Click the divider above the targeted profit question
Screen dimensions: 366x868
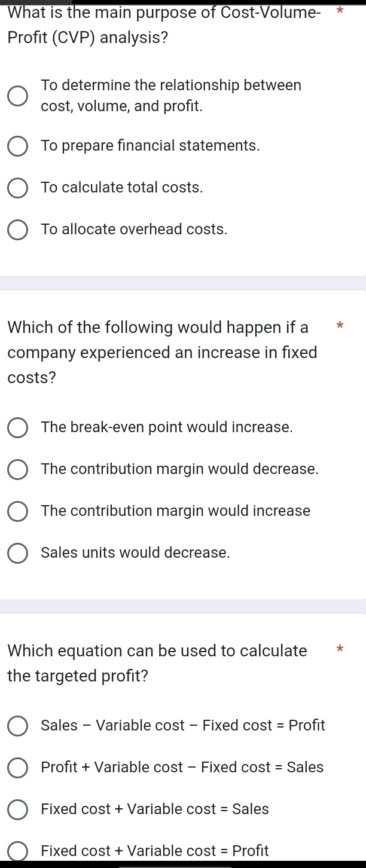tap(183, 606)
